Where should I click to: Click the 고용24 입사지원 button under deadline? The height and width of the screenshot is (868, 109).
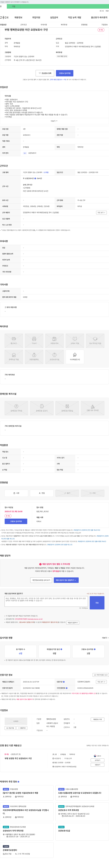click(x=16, y=521)
